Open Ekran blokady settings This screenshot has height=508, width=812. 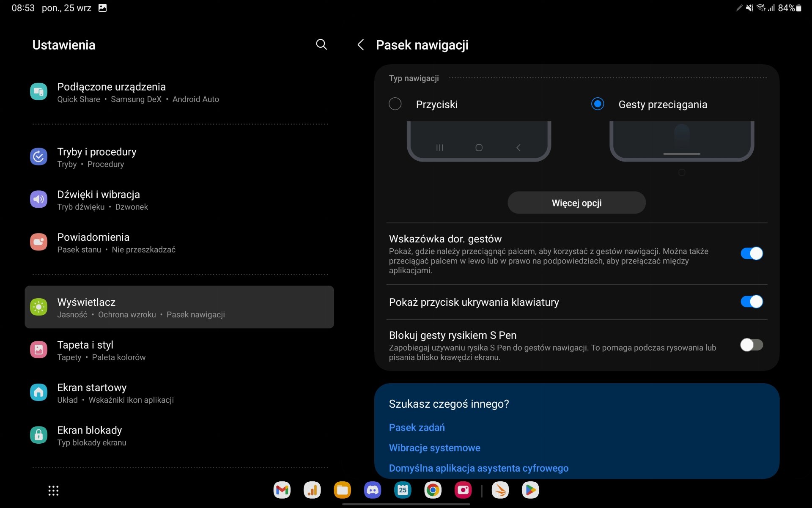pyautogui.click(x=179, y=436)
